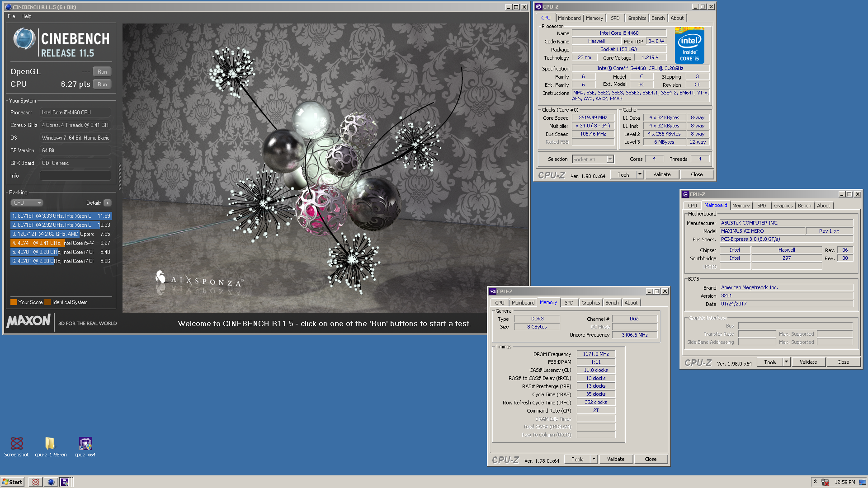
Task: Expand Tools arrow in Memory CPU-Z window
Action: pos(594,460)
